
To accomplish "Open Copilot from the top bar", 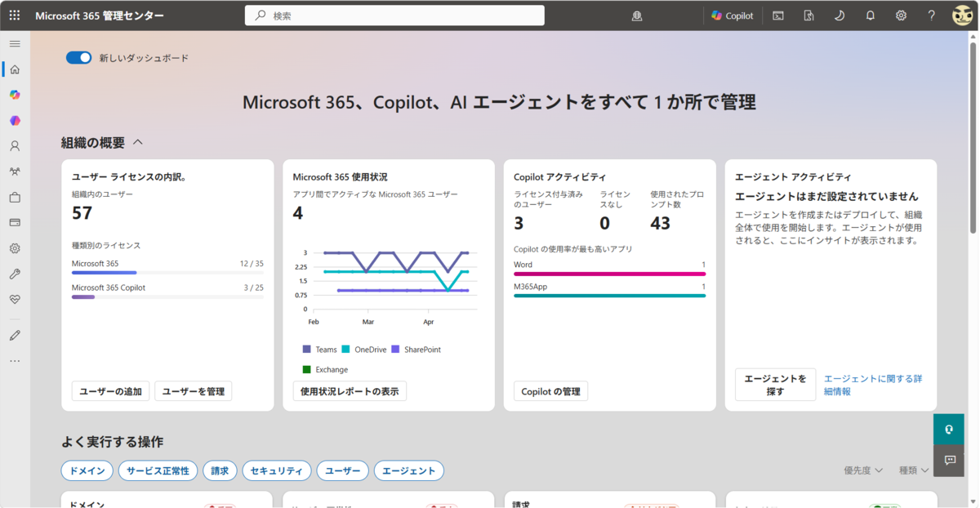I will pyautogui.click(x=733, y=16).
